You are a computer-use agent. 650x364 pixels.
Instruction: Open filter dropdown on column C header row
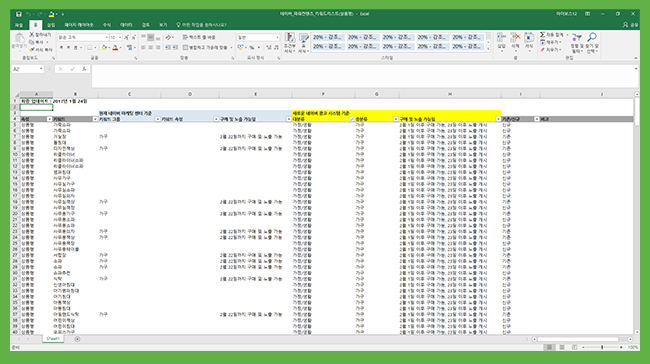(158, 119)
